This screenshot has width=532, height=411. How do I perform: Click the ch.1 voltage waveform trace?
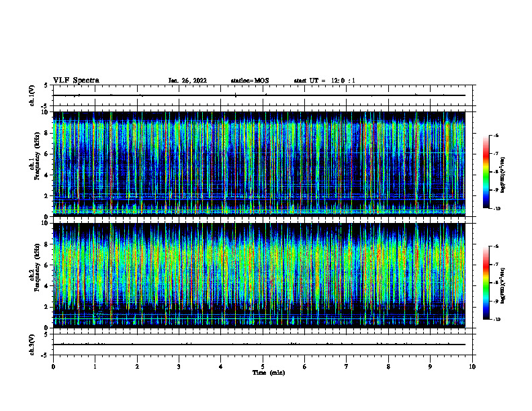tap(259, 95)
